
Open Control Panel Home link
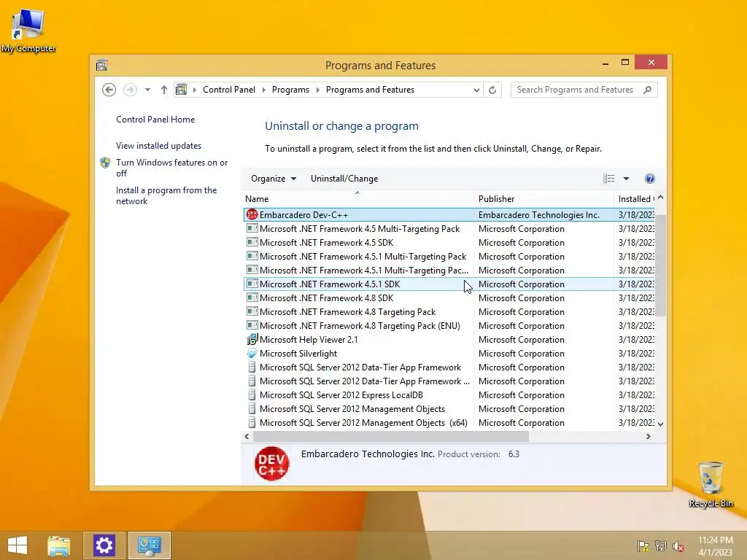[x=155, y=120]
